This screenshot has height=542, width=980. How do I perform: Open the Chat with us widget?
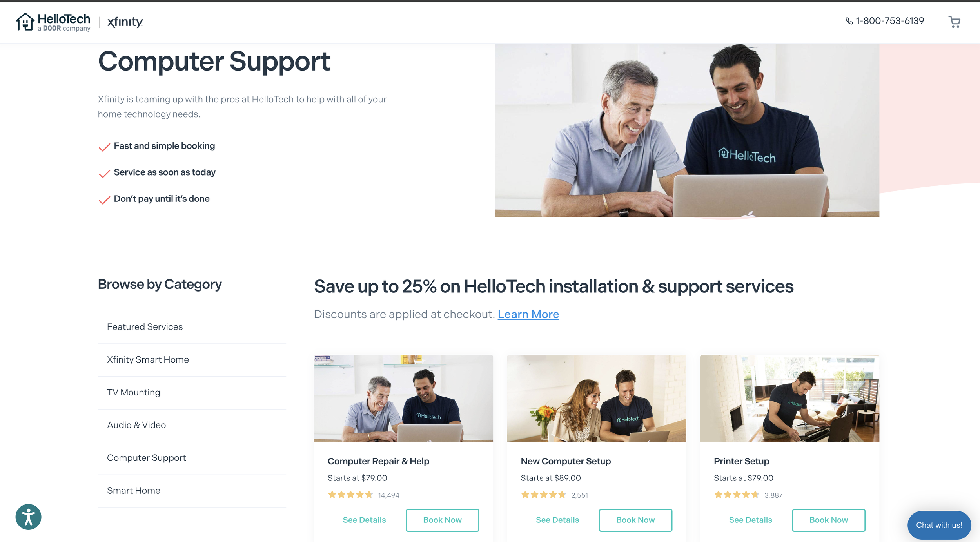[x=939, y=525]
